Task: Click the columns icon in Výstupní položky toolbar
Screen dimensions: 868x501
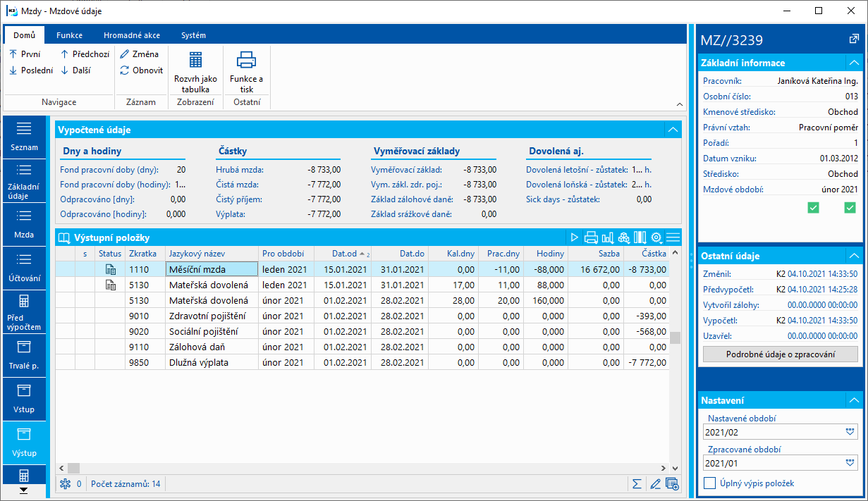Action: pos(640,237)
